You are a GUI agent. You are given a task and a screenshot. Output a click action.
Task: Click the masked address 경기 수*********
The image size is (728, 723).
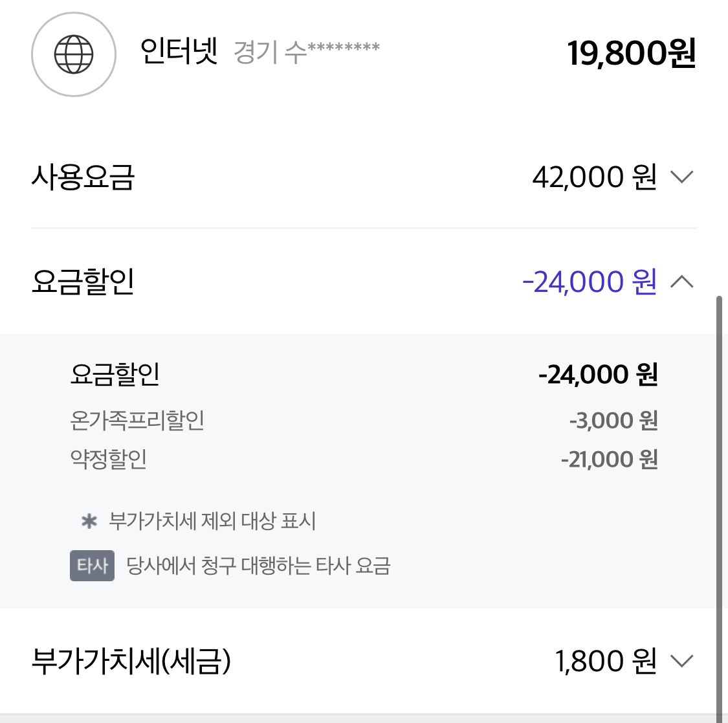(x=307, y=51)
